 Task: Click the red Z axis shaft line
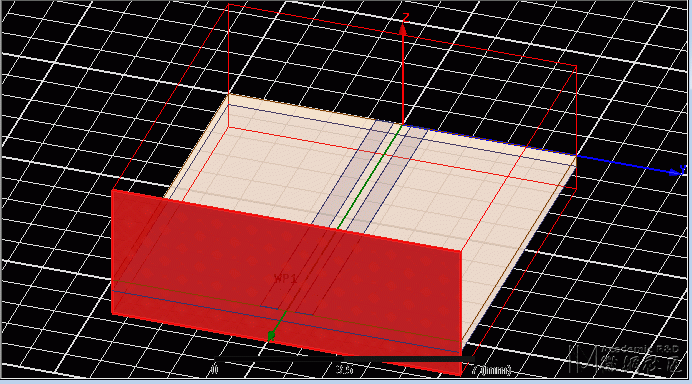click(x=402, y=79)
